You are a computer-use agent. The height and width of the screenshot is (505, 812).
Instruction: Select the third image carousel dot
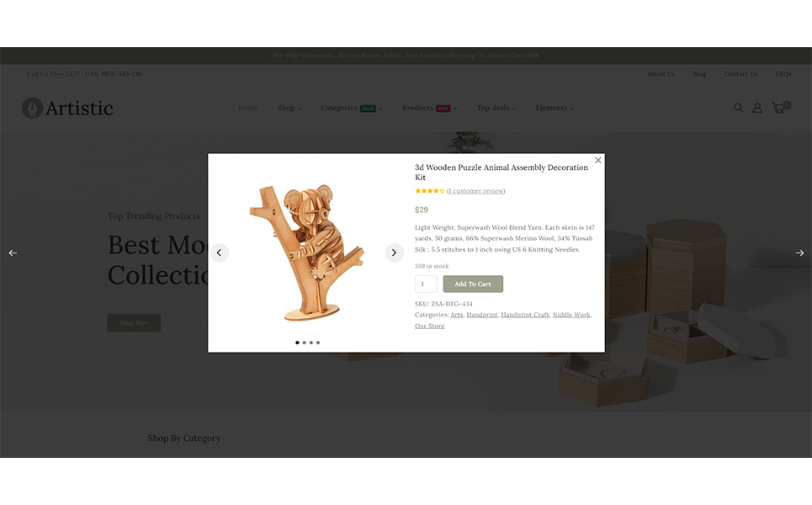(x=311, y=343)
